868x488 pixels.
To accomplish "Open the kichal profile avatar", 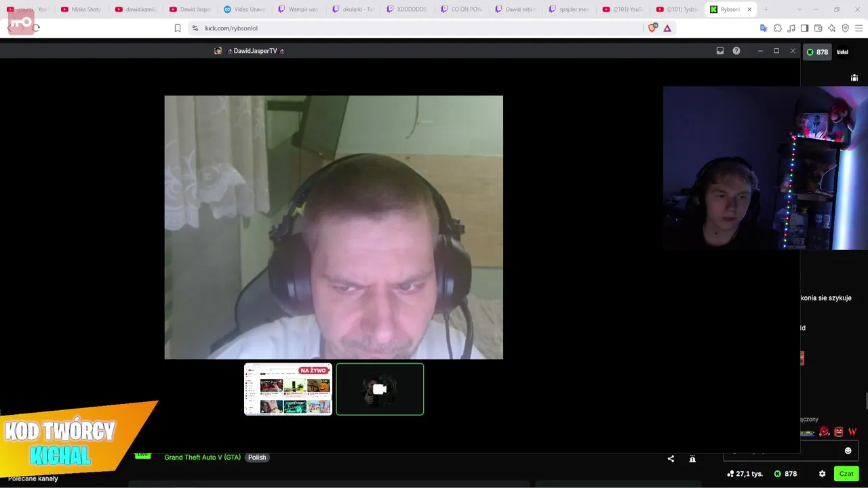I will click(x=843, y=52).
